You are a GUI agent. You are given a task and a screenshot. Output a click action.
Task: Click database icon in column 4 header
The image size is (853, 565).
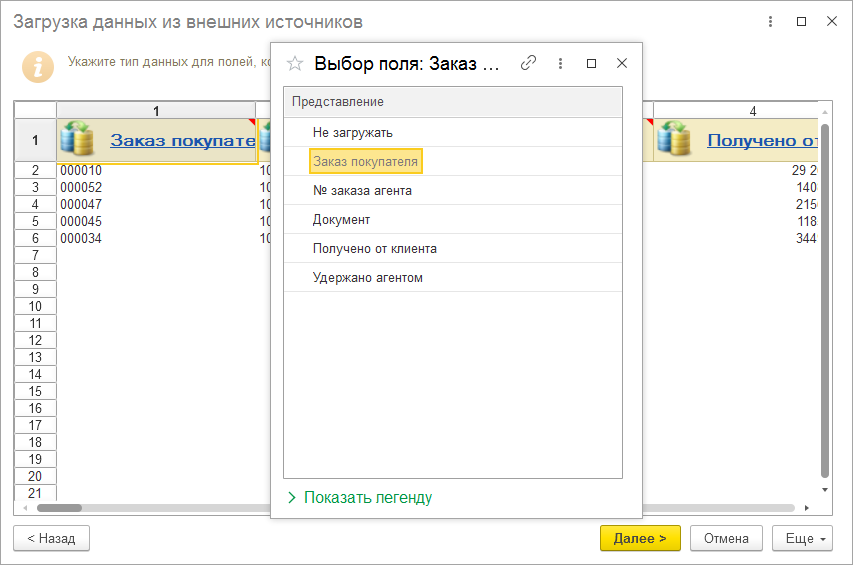point(674,140)
